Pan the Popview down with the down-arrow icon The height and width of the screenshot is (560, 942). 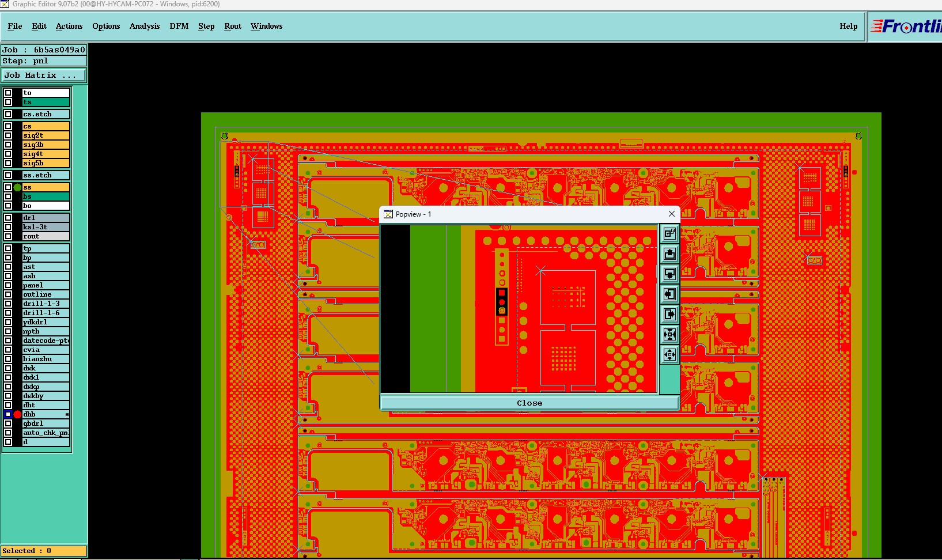[x=669, y=274]
